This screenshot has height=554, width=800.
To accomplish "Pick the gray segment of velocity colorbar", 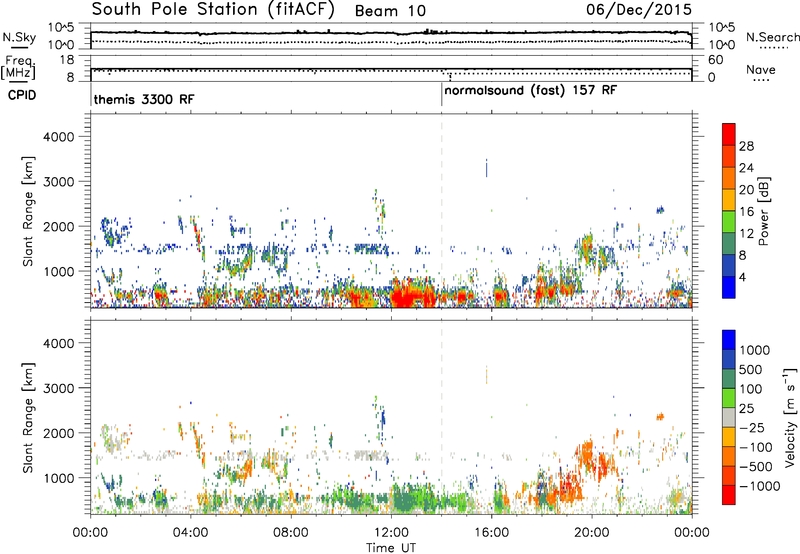I will pos(729,417).
